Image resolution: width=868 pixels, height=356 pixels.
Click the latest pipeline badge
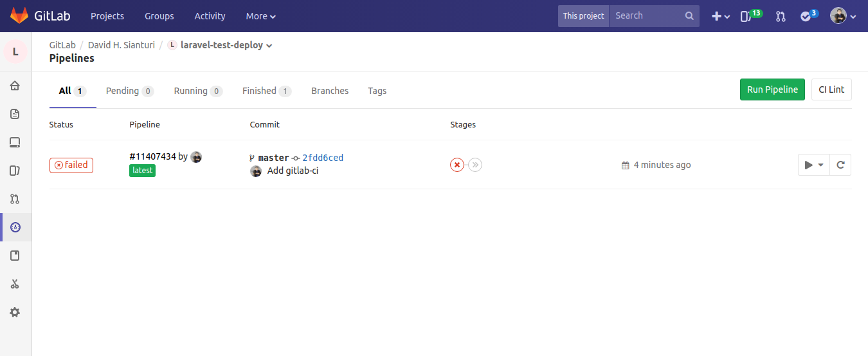tap(143, 171)
